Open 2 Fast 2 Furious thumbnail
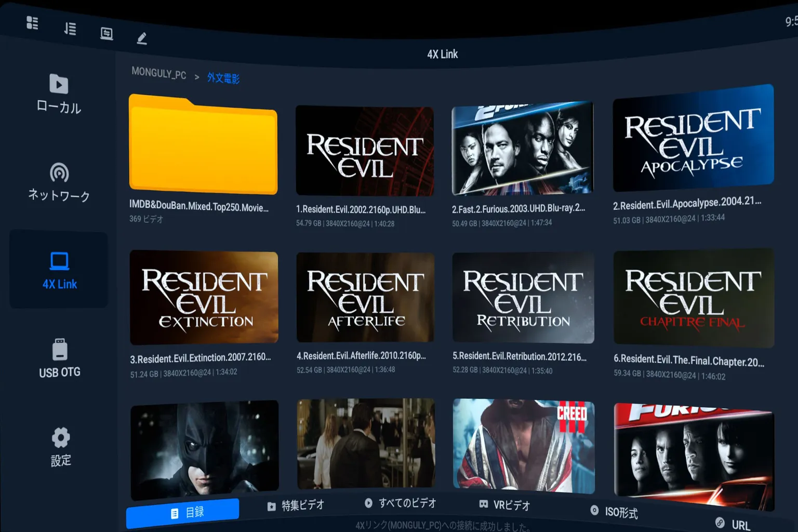Image resolution: width=798 pixels, height=532 pixels. pos(522,149)
